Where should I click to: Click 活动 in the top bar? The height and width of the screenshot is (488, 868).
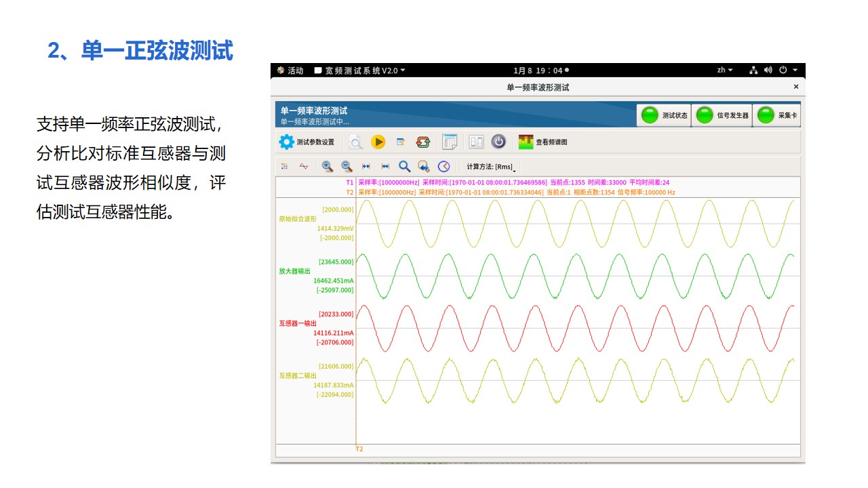(290, 70)
